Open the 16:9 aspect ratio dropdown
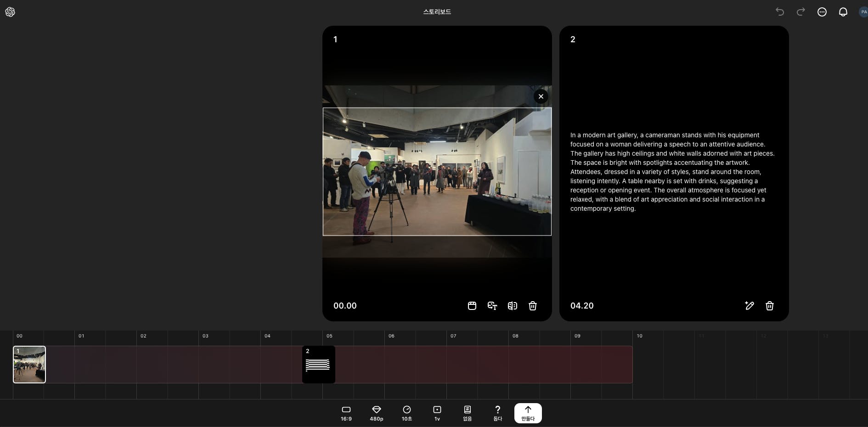This screenshot has width=868, height=427. tap(346, 413)
